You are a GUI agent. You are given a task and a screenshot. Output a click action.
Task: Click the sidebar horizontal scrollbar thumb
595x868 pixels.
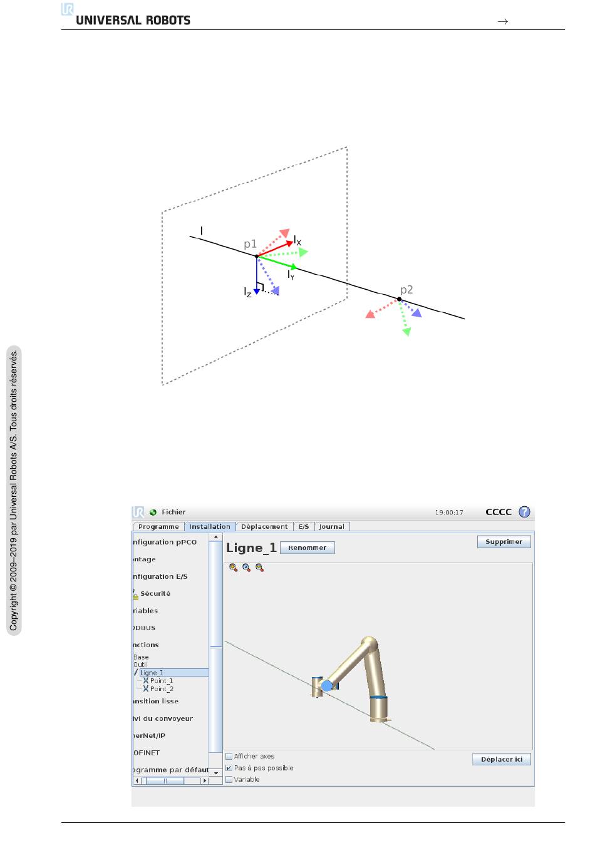point(165,781)
